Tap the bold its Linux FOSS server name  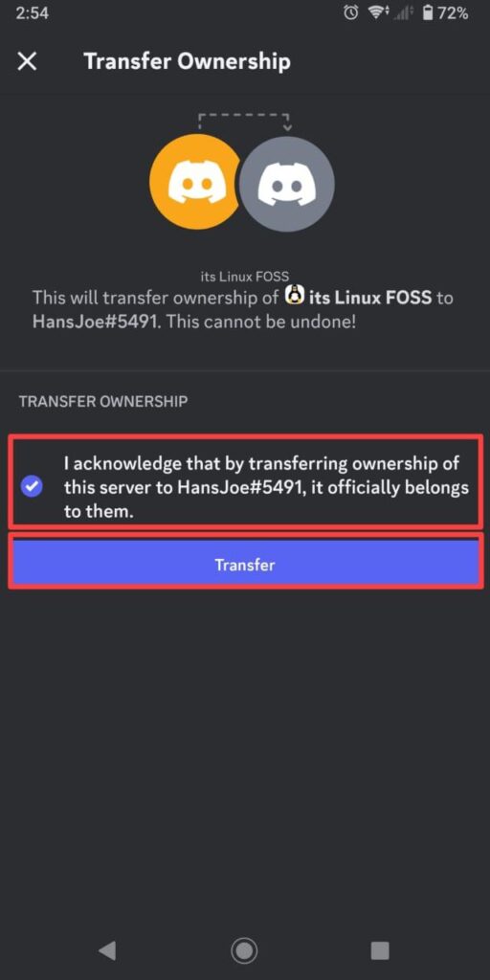point(370,297)
